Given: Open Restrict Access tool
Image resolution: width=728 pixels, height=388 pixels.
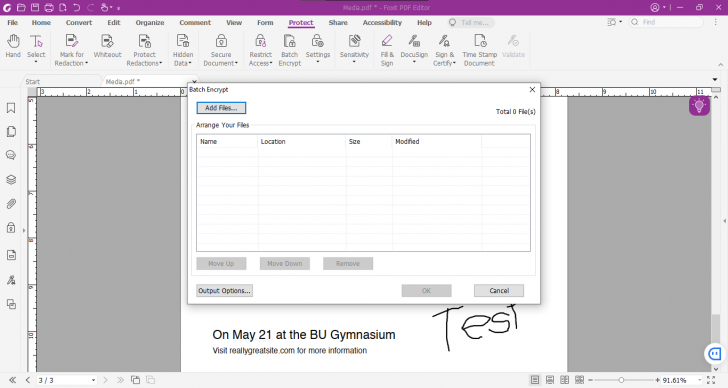Looking at the screenshot, I should 260,41.
